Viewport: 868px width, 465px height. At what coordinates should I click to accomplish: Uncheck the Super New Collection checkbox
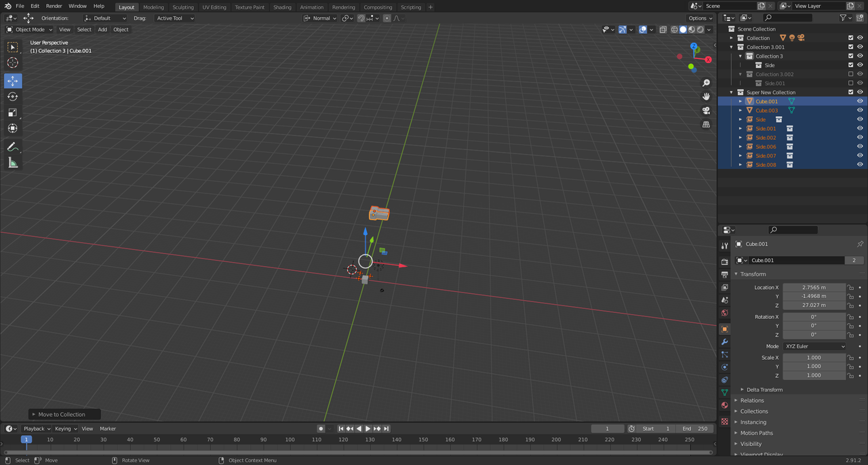(851, 92)
